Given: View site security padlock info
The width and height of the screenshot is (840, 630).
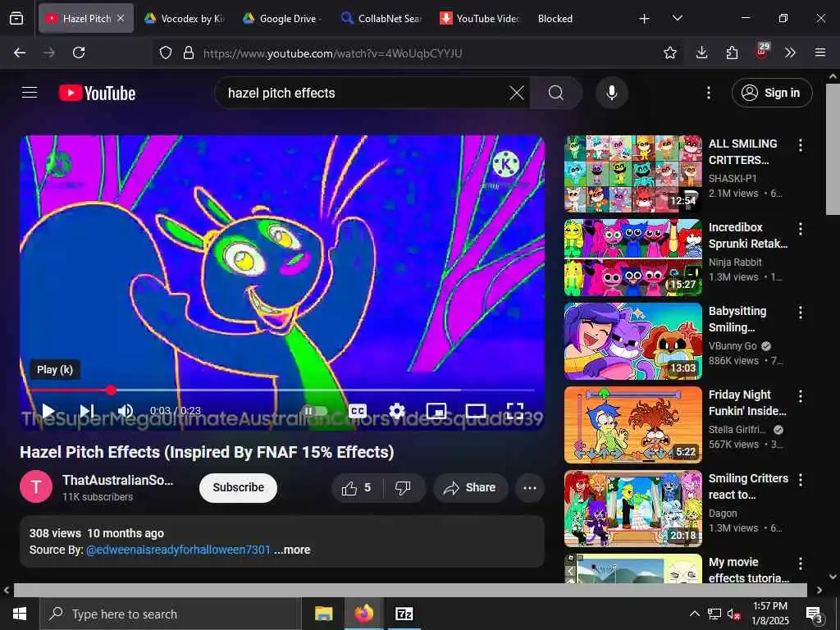Looking at the screenshot, I should (x=188, y=52).
